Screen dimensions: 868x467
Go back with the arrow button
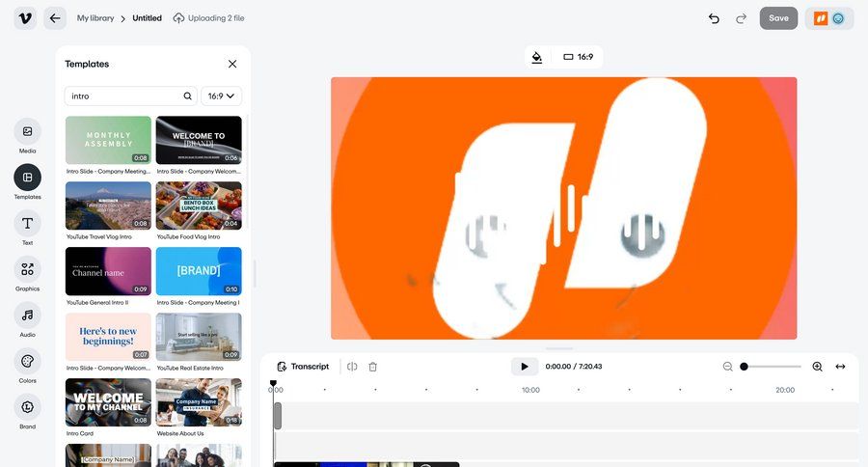[x=55, y=18]
